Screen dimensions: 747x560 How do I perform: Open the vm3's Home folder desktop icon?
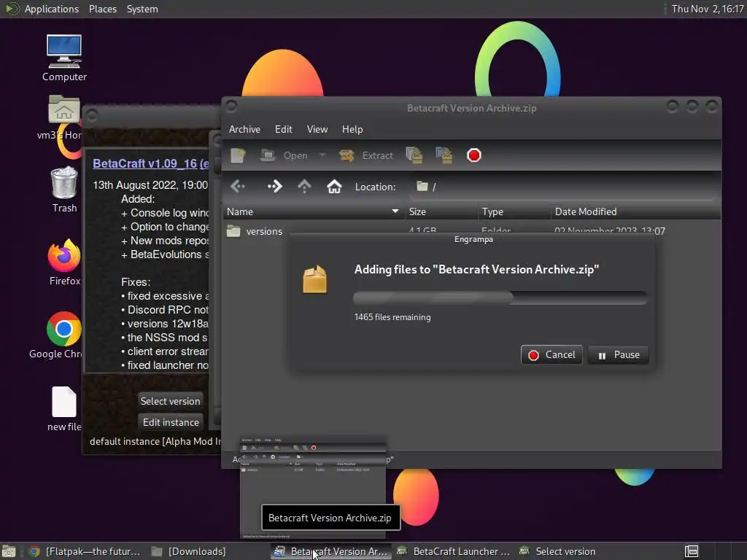coord(64,117)
